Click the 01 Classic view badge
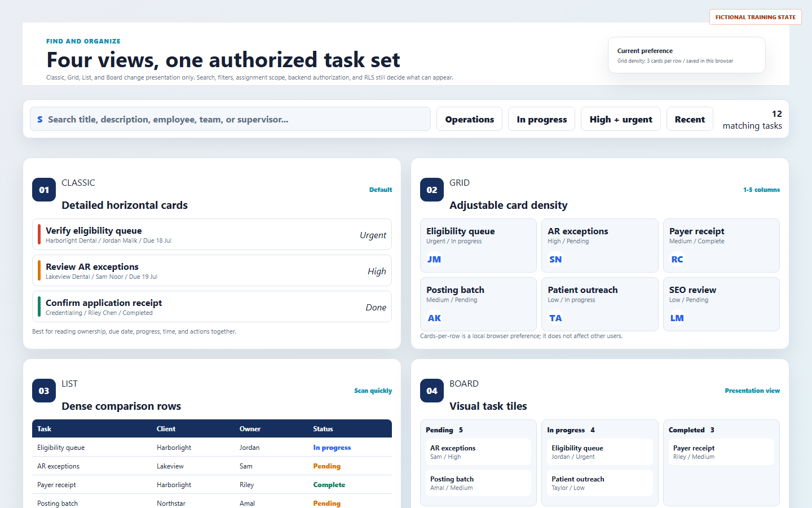Screen dimensions: 812x508 coord(44,190)
